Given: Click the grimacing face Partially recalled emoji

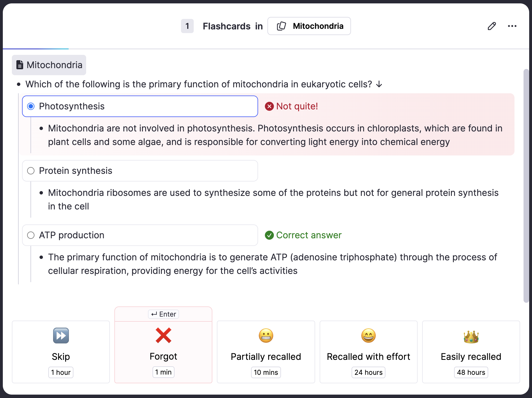Looking at the screenshot, I should [x=266, y=336].
